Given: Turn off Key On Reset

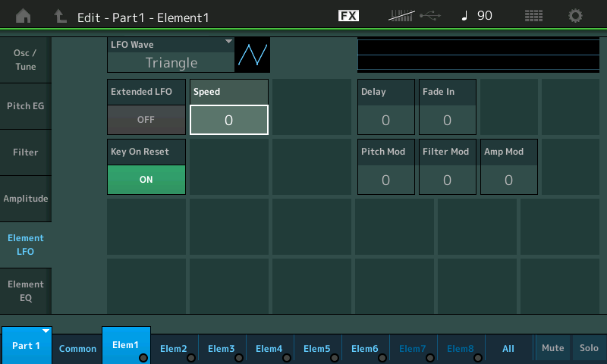Looking at the screenshot, I should click(x=146, y=179).
